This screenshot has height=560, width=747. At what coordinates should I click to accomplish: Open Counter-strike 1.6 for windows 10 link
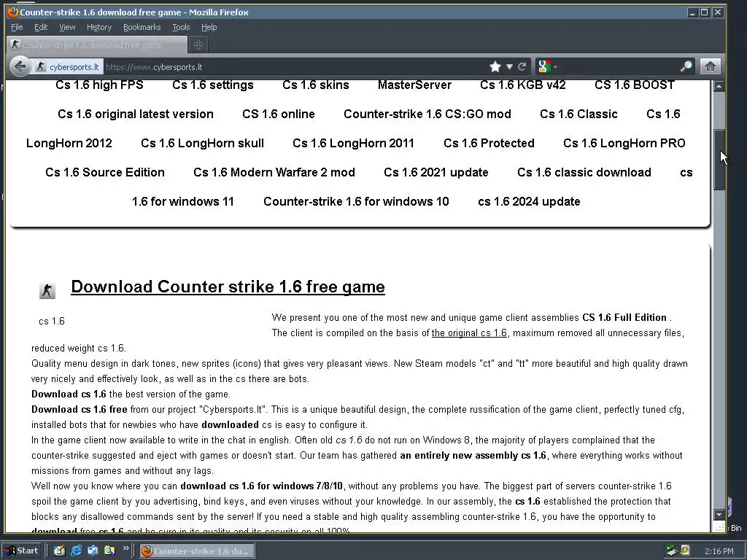[x=356, y=201]
